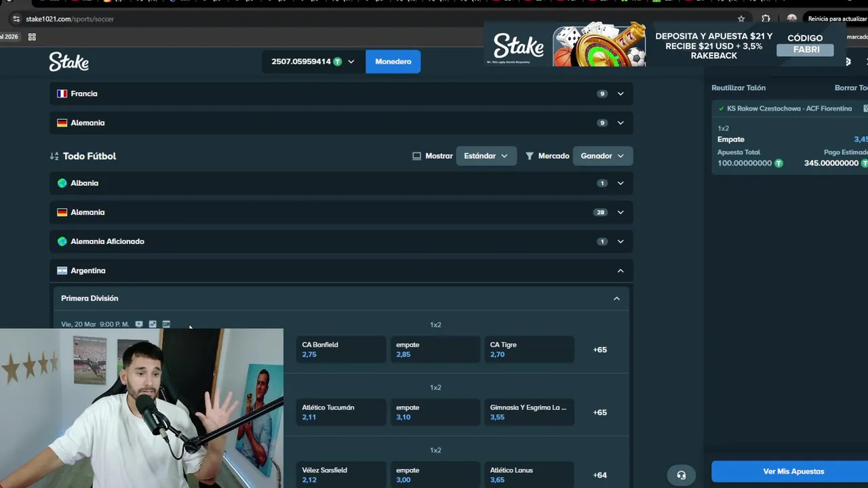Expand the Francia league row chevron

pyautogui.click(x=620, y=94)
